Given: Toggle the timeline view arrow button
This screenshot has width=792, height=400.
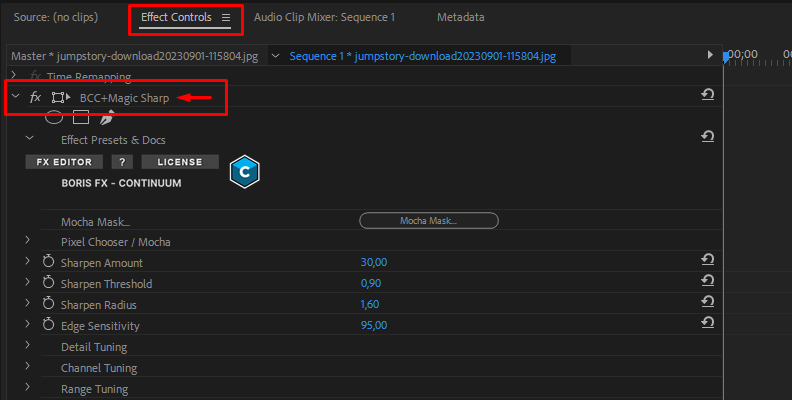Looking at the screenshot, I should 710,55.
